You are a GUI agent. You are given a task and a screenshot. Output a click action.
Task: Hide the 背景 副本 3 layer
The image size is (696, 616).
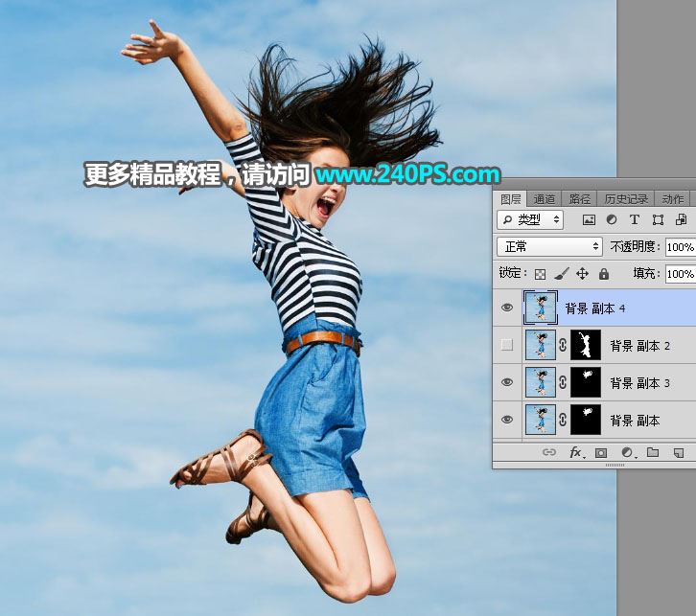(x=508, y=382)
